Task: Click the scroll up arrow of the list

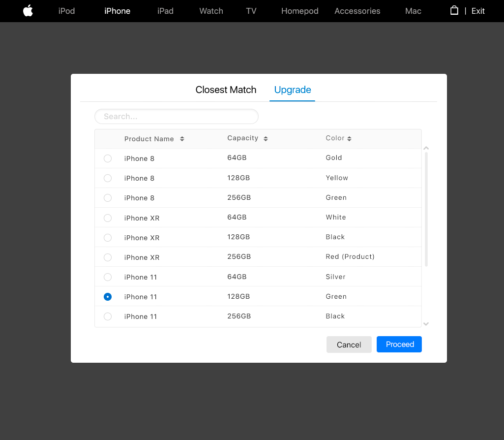Action: tap(426, 148)
